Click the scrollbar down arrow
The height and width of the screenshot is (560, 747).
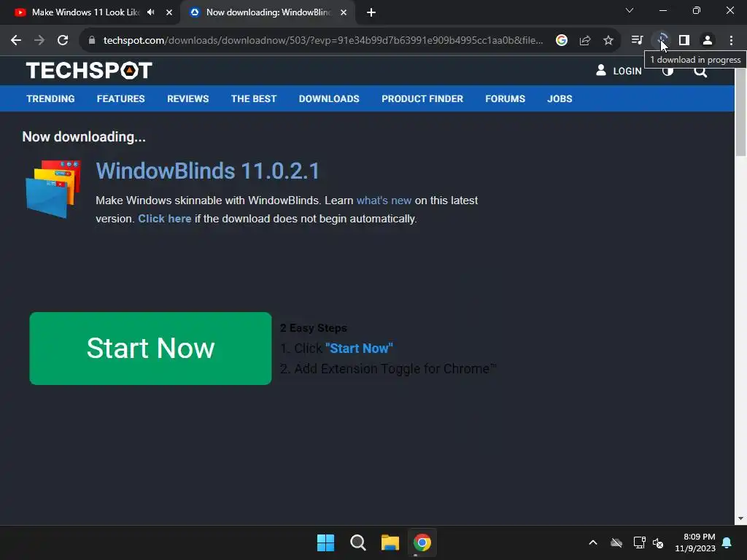[740, 518]
